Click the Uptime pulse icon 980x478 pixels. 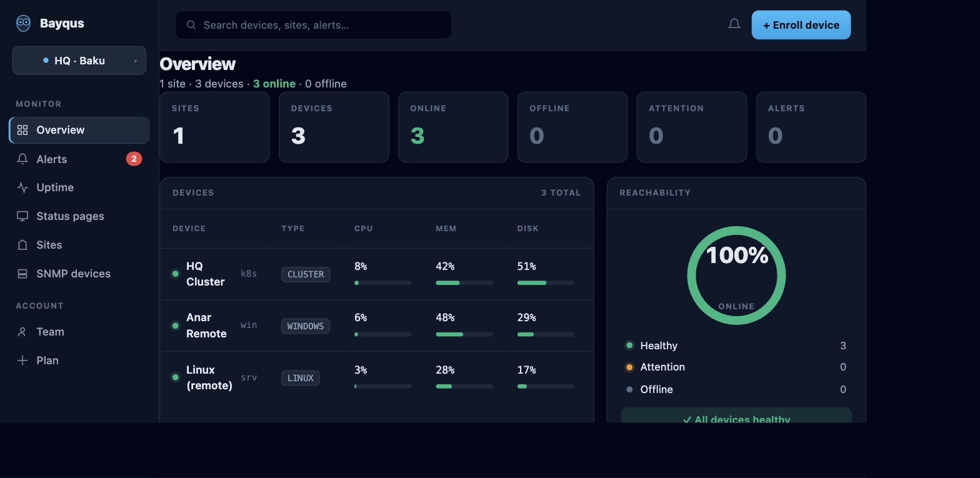pyautogui.click(x=22, y=187)
